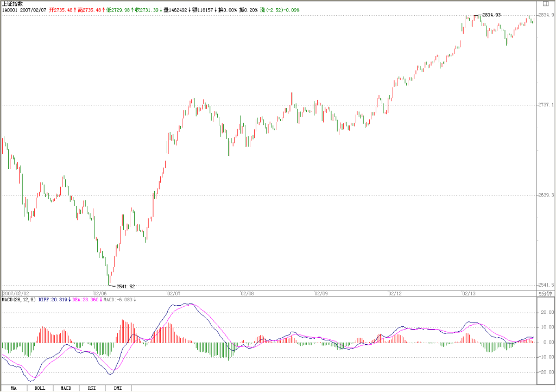Click the 2737.1 price axis label
This screenshot has width=556, height=392.
(x=546, y=105)
